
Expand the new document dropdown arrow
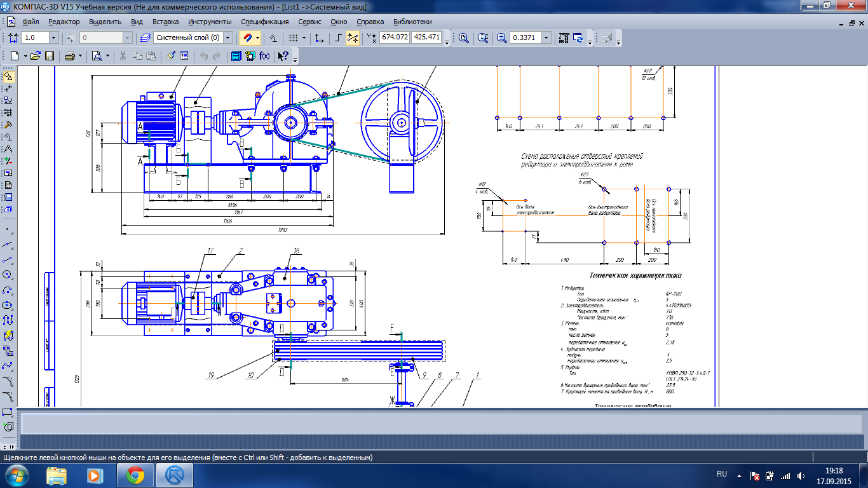click(25, 56)
